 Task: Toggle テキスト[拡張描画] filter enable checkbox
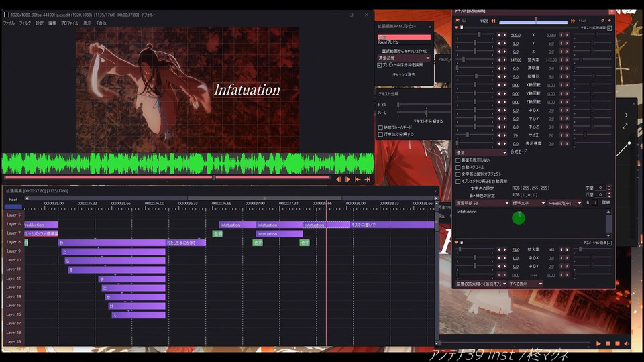tap(610, 28)
